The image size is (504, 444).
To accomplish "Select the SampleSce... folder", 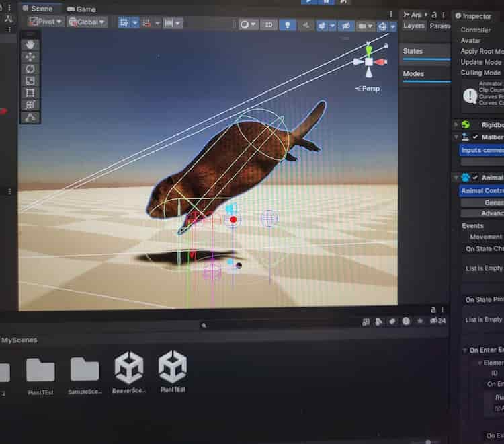I will click(85, 375).
